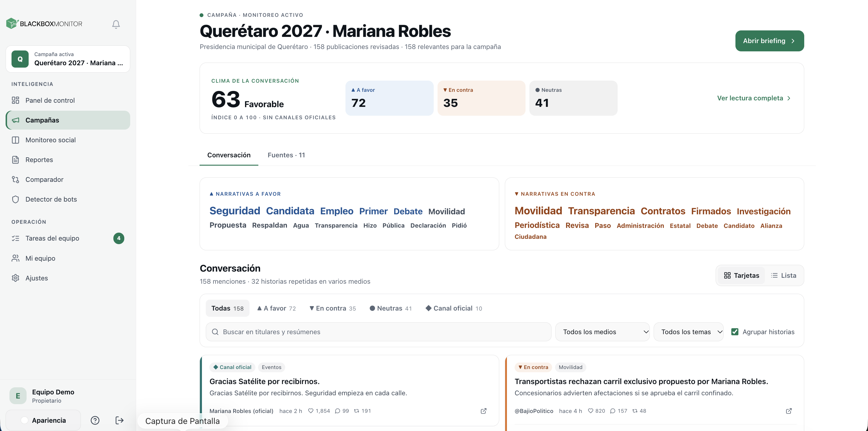The image size is (868, 431).
Task: Open external link on Transportistas card
Action: 789,411
